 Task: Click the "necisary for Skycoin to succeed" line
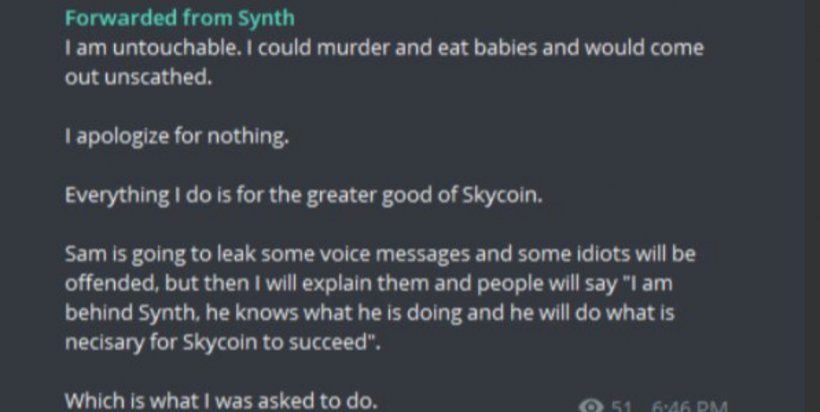(223, 342)
